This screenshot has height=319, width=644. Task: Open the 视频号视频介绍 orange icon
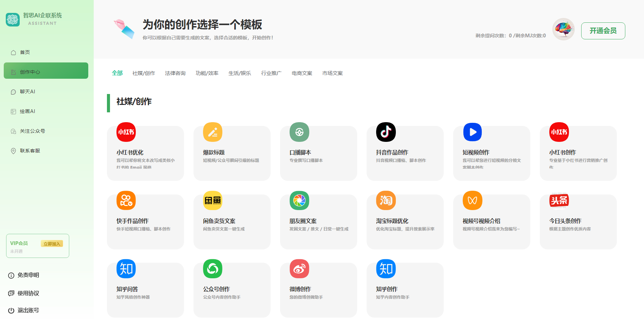[x=472, y=201]
